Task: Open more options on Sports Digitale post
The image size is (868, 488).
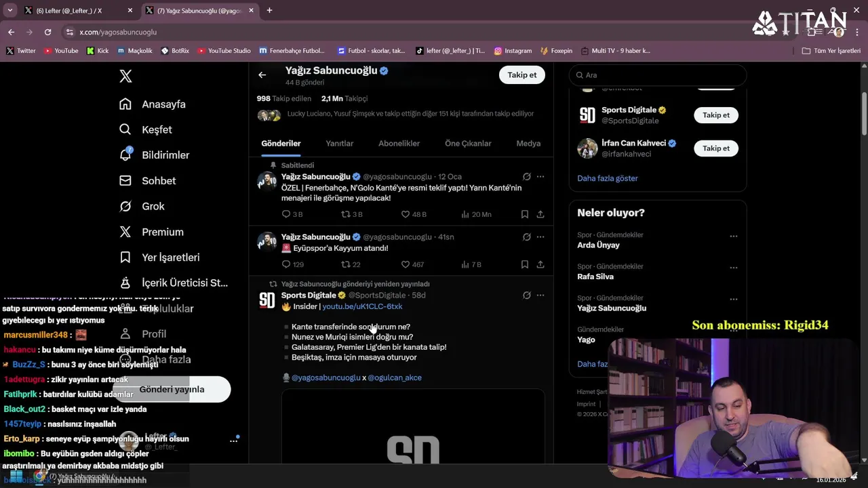Action: tap(540, 296)
